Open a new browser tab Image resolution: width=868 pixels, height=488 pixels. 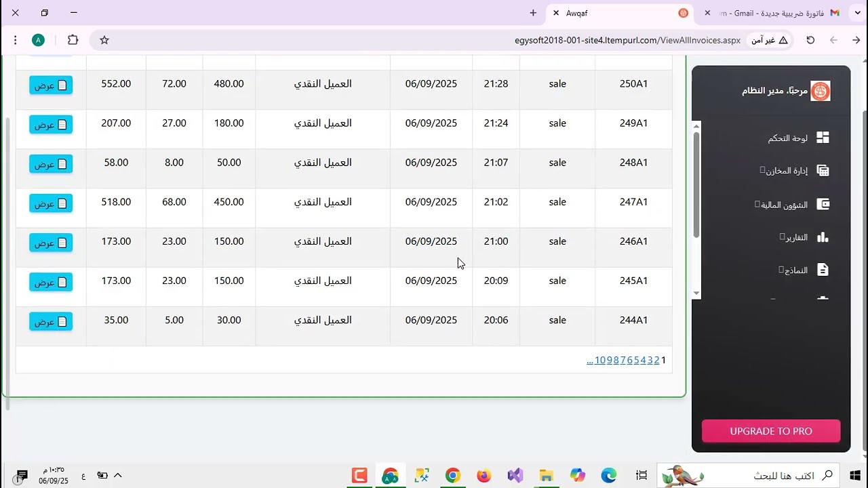[533, 13]
